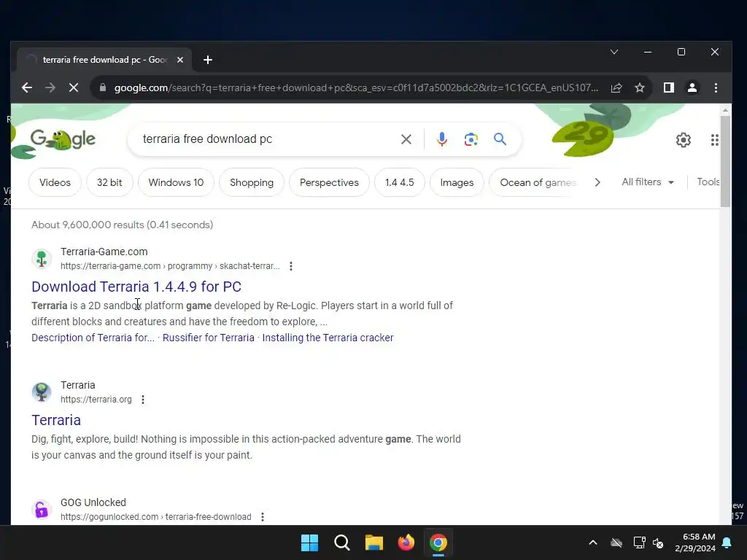Open Description of Terraria for... sitelink
This screenshot has height=560, width=747.
point(93,338)
